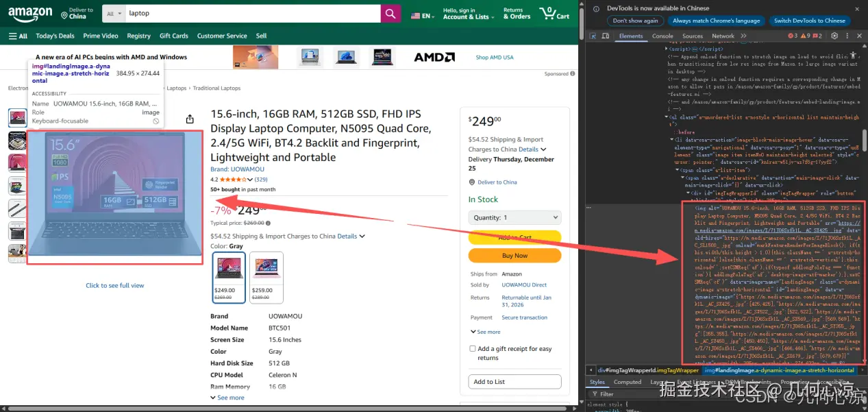
Task: Select the Styles tab
Action: click(597, 382)
